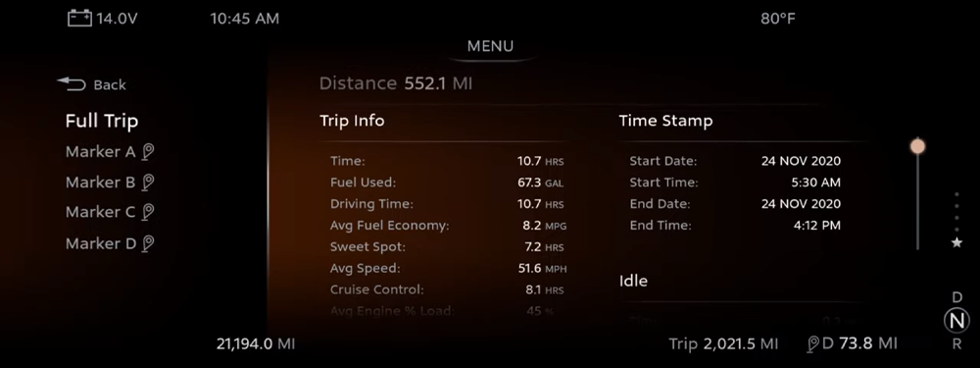Open Marker A trip entry
The width and height of the screenshot is (980, 368).
[x=110, y=152]
